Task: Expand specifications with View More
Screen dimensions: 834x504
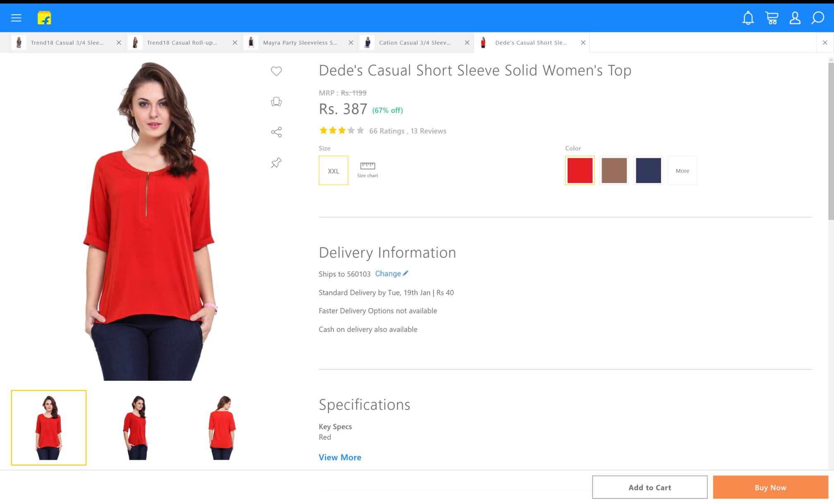Action: click(x=340, y=457)
